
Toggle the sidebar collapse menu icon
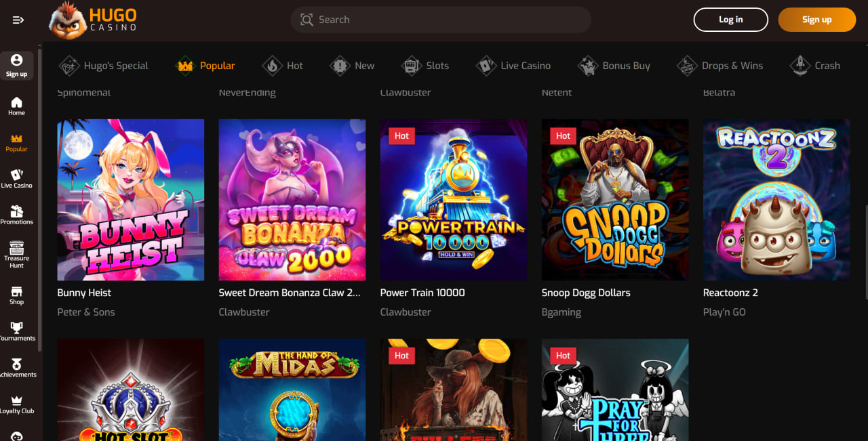[x=18, y=20]
